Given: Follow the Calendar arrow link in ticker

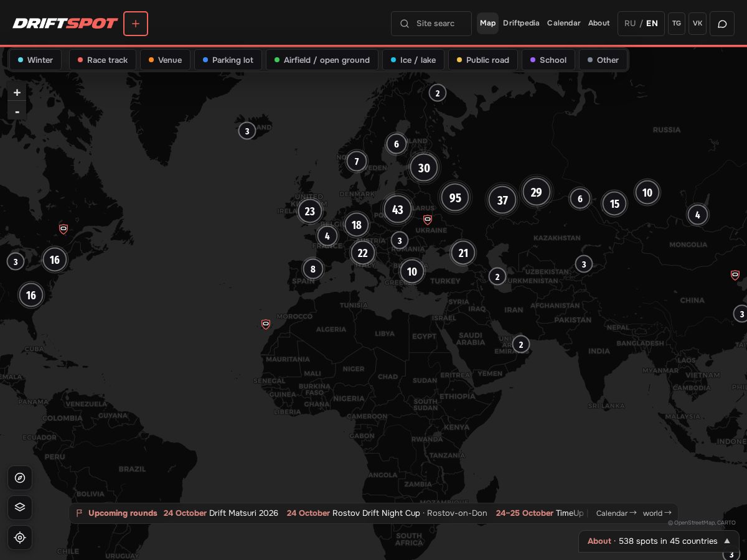Looking at the screenshot, I should click(616, 513).
